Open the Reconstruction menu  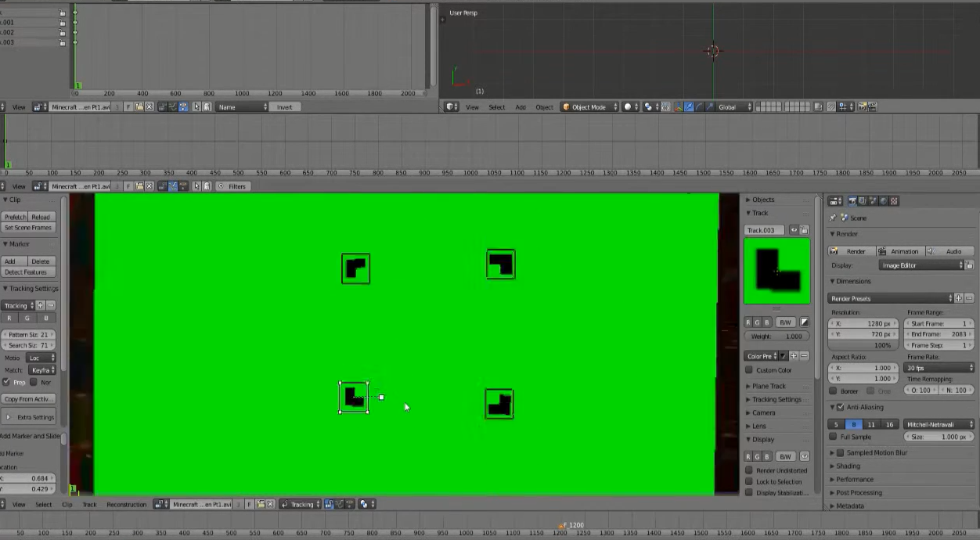(127, 504)
